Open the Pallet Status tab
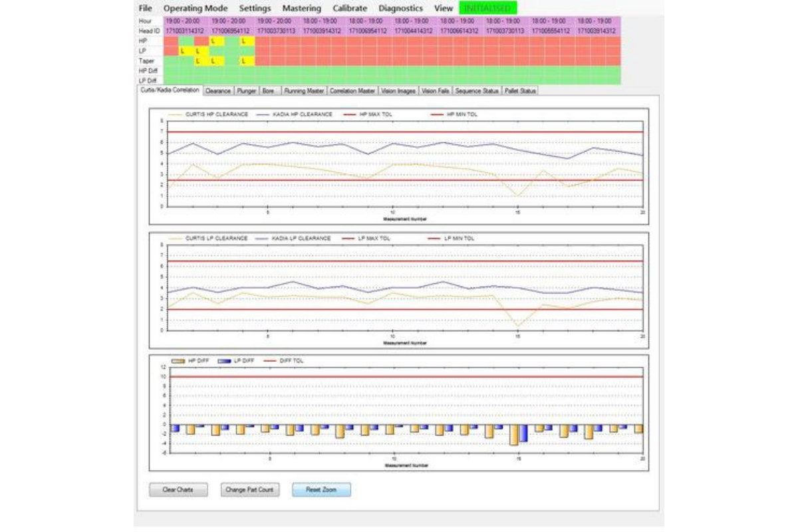This screenshot has height=532, width=798. [521, 90]
